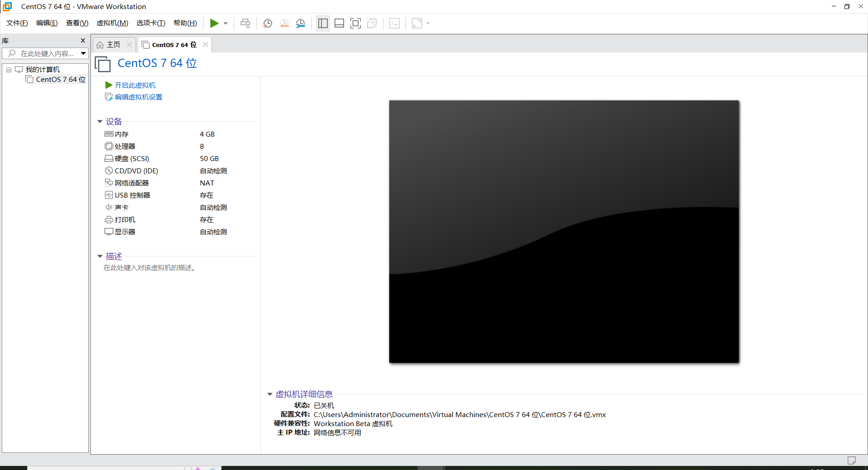The width and height of the screenshot is (868, 470).
Task: Open the 选项卡(T) menu
Action: 151,23
